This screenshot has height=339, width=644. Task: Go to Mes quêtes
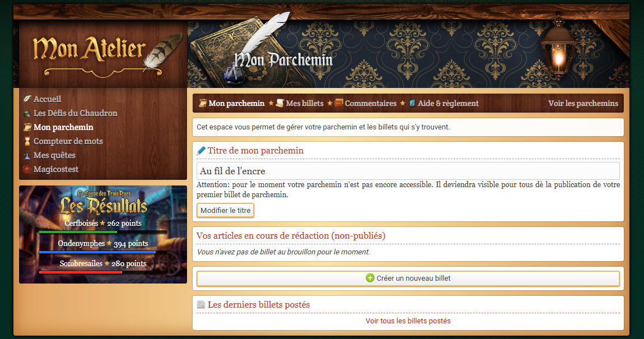click(x=55, y=155)
